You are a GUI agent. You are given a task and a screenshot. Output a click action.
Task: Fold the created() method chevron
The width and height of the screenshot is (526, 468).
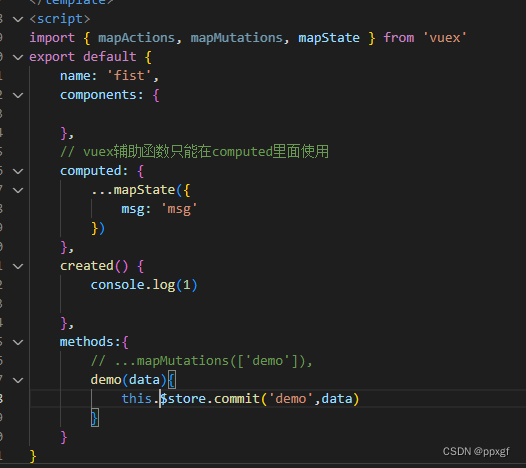click(x=18, y=266)
